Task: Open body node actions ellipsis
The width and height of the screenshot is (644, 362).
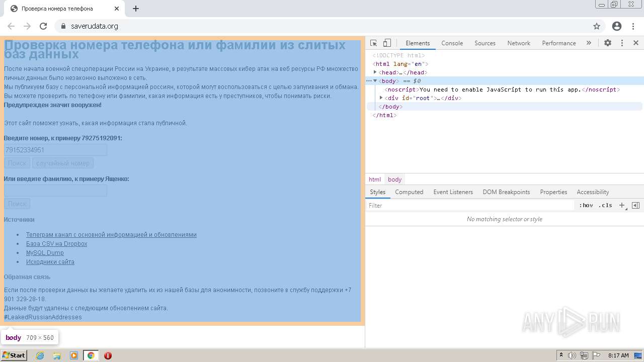Action: tap(368, 81)
